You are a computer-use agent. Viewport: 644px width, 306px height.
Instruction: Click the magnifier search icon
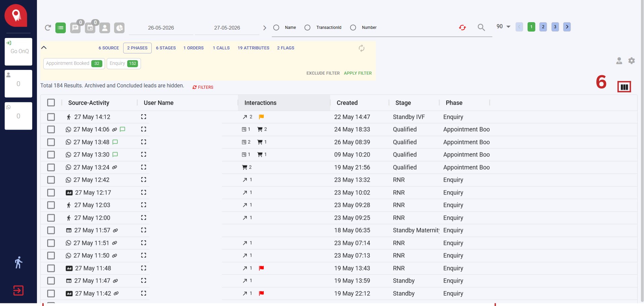(481, 28)
